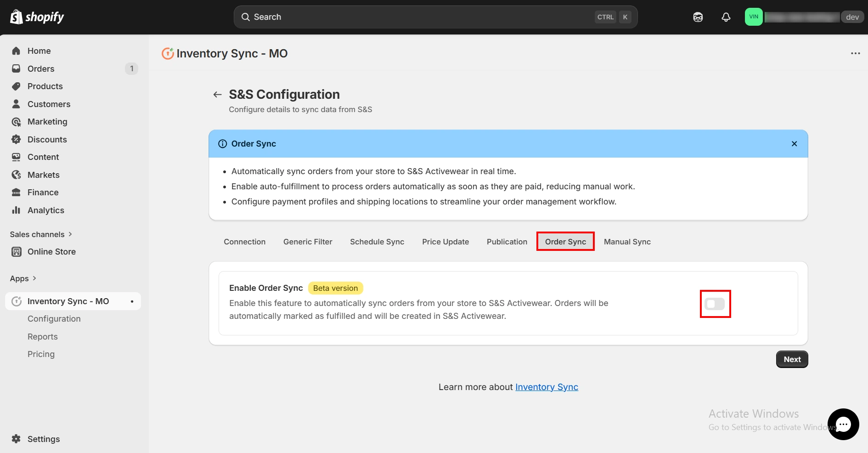This screenshot has width=868, height=453.
Task: Select the Home icon in sidebar
Action: pos(16,51)
